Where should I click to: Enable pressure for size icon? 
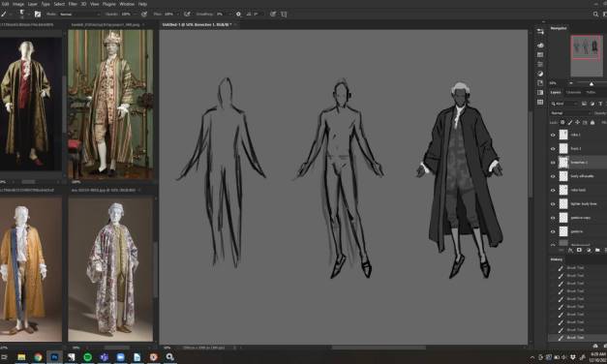coord(273,14)
